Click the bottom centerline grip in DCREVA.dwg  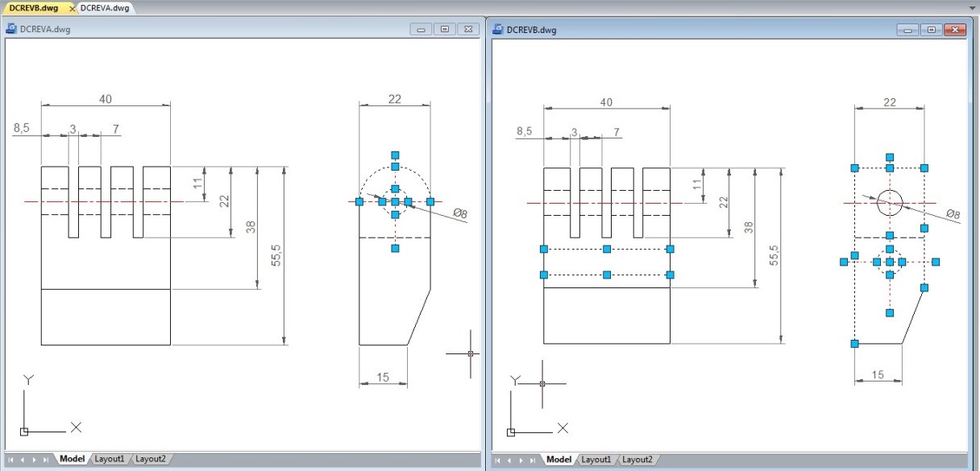pos(395,248)
